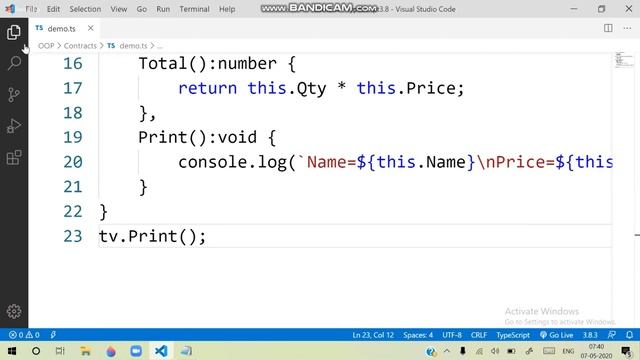Screen dimensions: 640x360
Task: Open the Go menu
Action: click(142, 9)
